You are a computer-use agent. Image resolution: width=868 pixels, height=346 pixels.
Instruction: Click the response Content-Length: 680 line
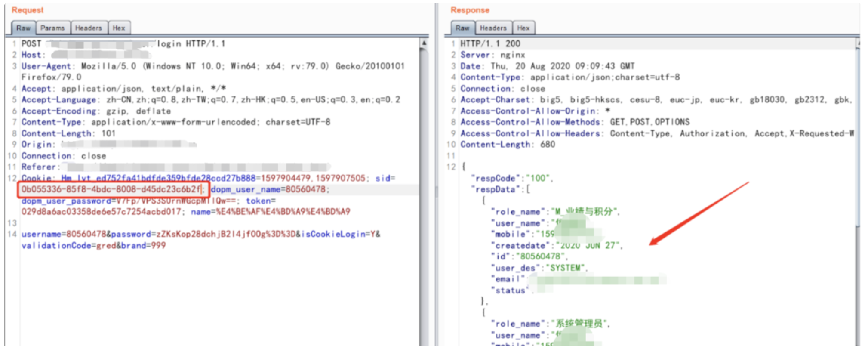[508, 145]
